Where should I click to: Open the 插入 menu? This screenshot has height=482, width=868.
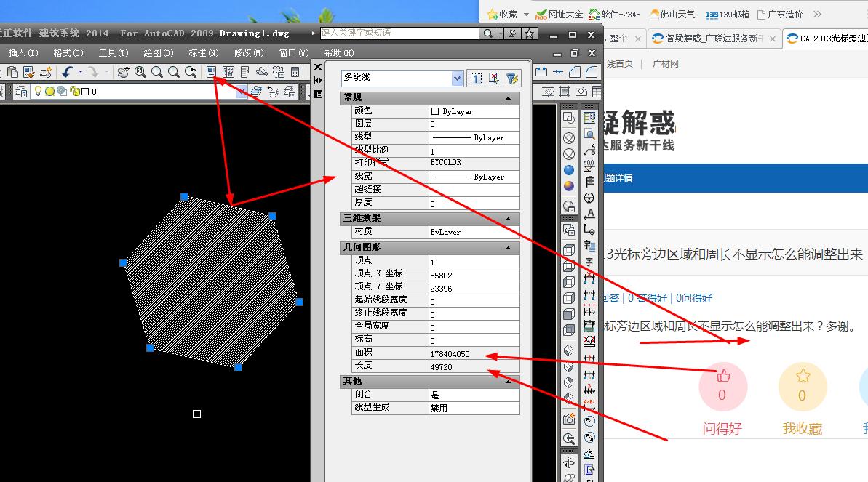click(23, 53)
